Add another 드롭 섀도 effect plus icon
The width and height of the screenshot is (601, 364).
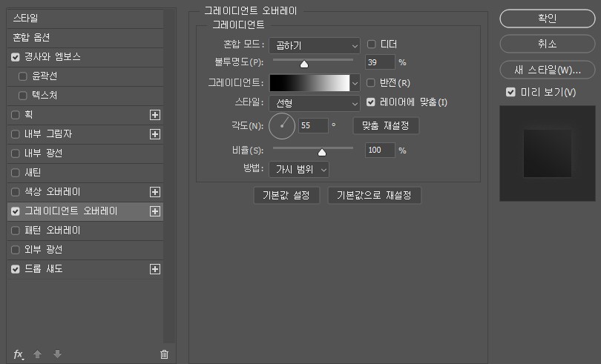tap(155, 269)
